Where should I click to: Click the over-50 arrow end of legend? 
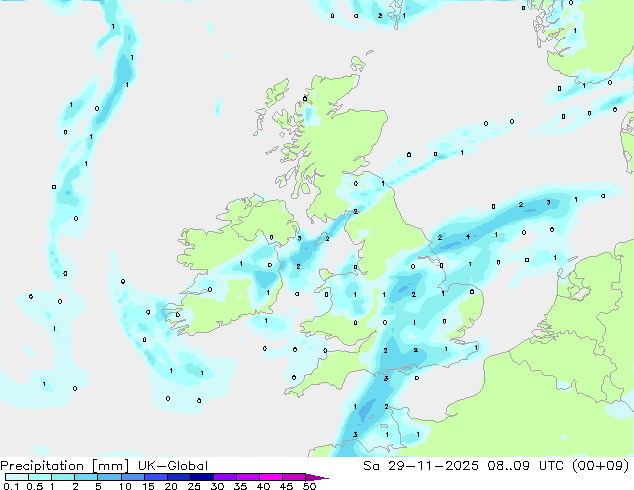(x=317, y=478)
